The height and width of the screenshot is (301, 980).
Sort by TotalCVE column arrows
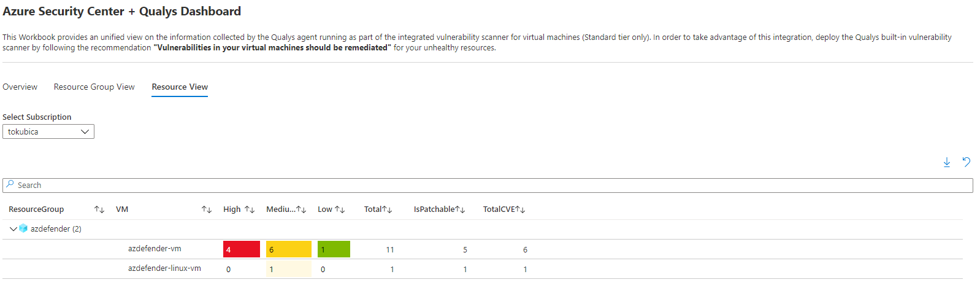pyautogui.click(x=520, y=209)
